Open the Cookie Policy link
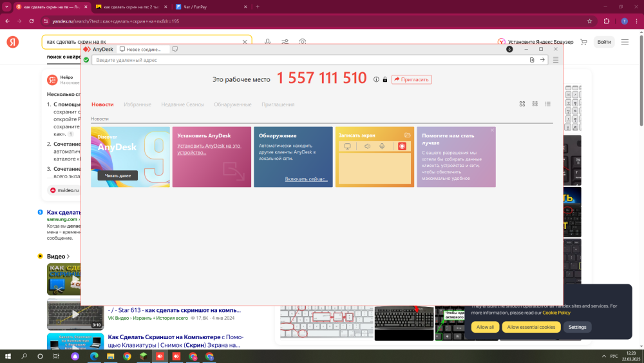This screenshot has width=644, height=363. point(556,313)
